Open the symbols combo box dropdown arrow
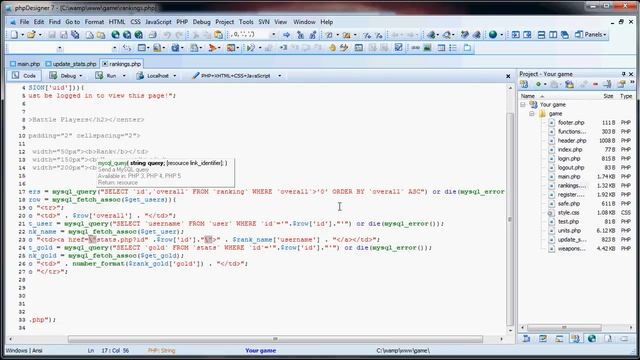 tap(273, 35)
